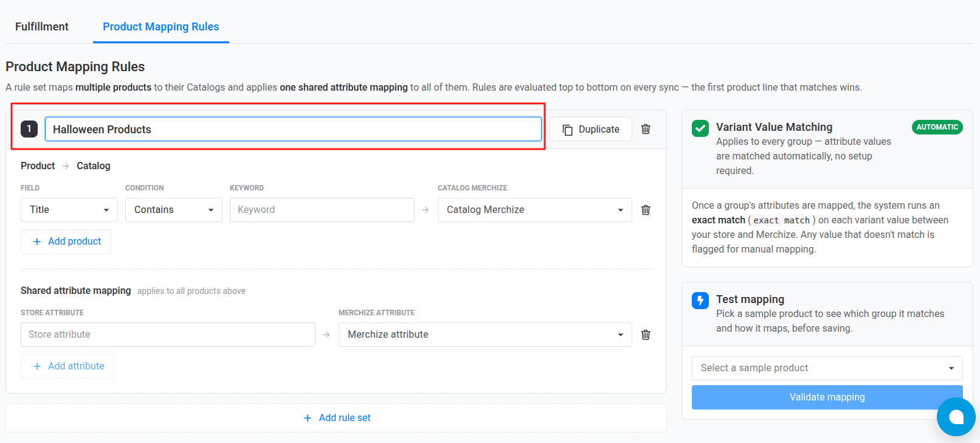Click the blue Test mapping lightning icon
Viewport: 980px width, 443px height.
(700, 301)
